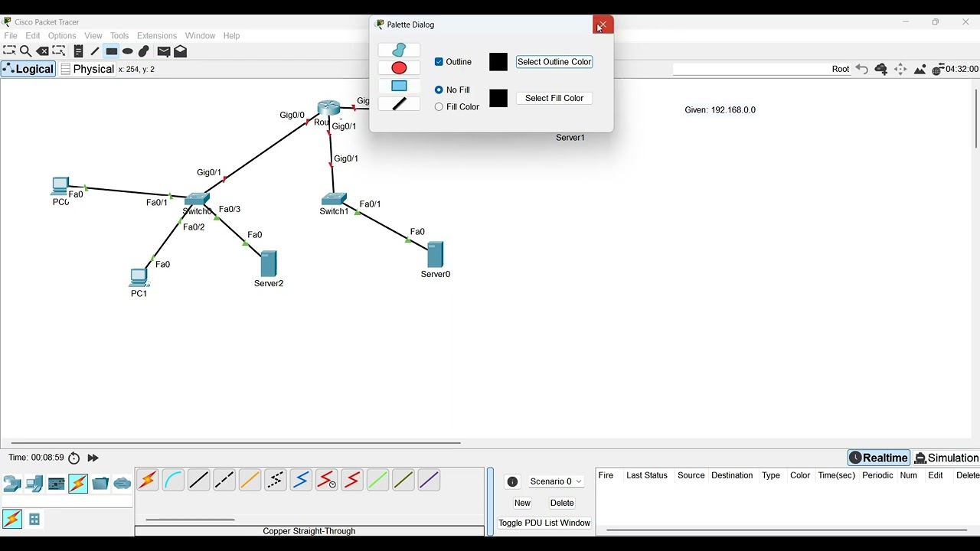Open the End Devices category
This screenshot has width=980, height=551.
[x=34, y=484]
